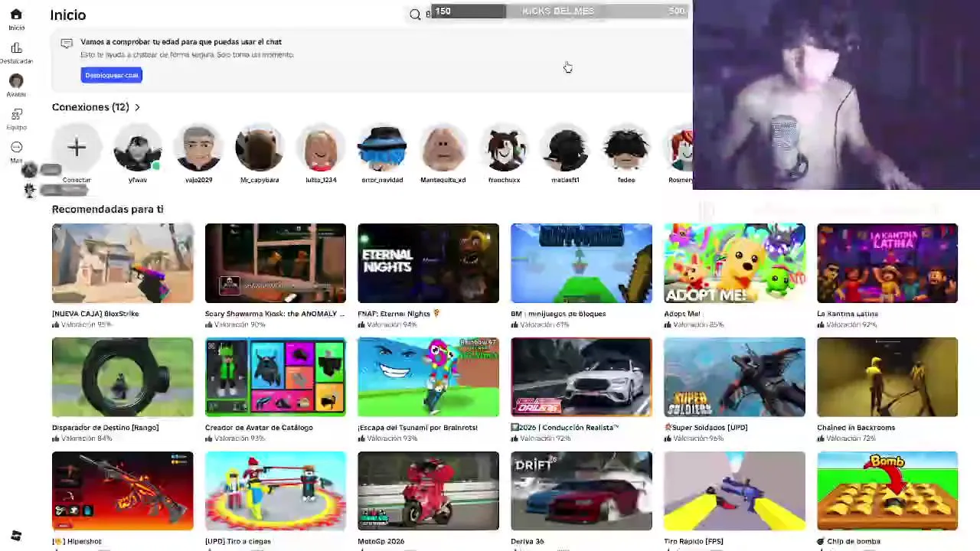
Task: Open fedee's connection avatar
Action: 626,147
